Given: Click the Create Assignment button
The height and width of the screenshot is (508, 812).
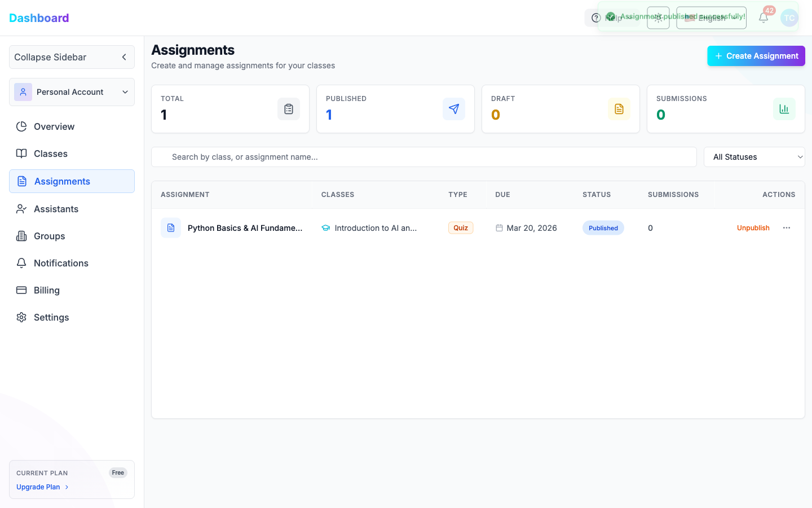Looking at the screenshot, I should (756, 56).
